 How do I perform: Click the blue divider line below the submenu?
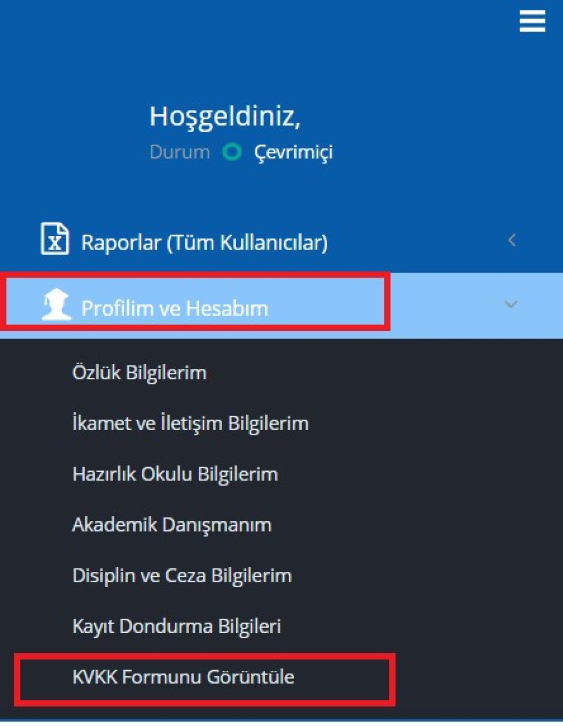coord(281,720)
